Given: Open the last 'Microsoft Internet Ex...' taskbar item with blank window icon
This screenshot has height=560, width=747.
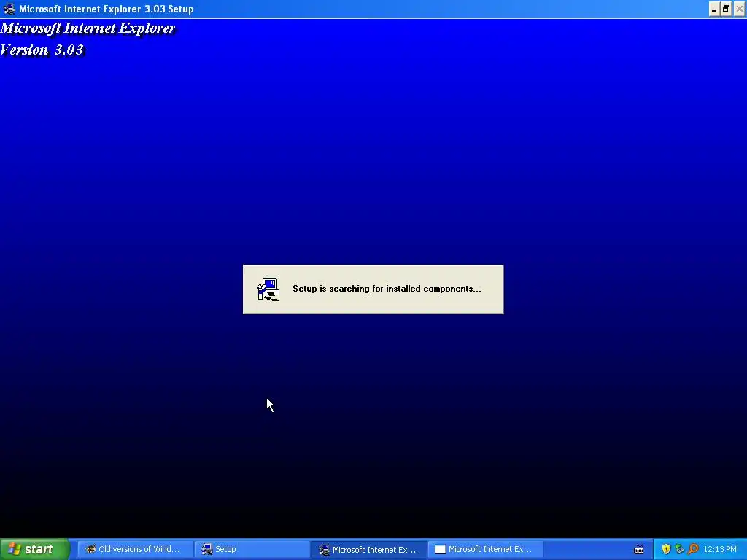Looking at the screenshot, I should (485, 549).
